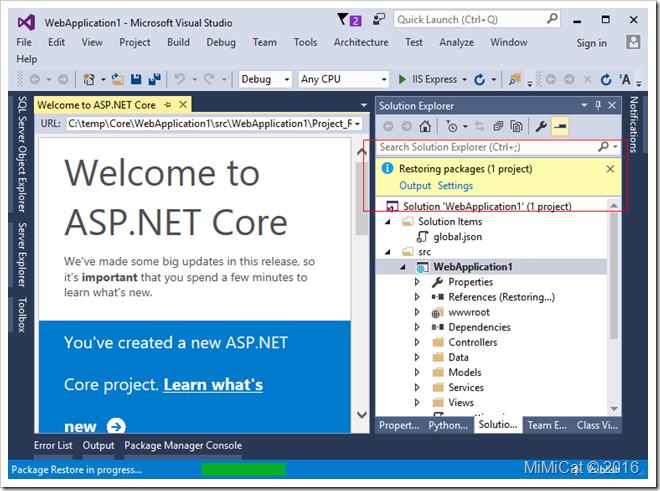Toggle the Preview Selected Items highlighted icon

560,126
